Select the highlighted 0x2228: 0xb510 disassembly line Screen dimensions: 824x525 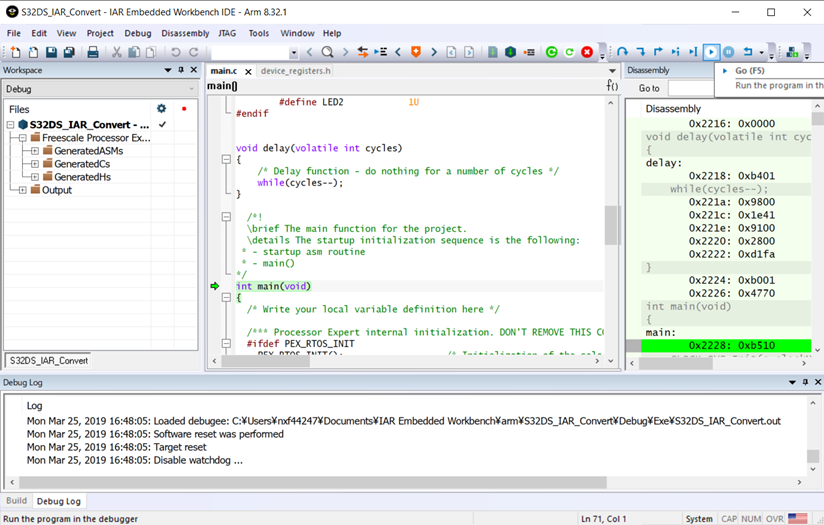[726, 345]
